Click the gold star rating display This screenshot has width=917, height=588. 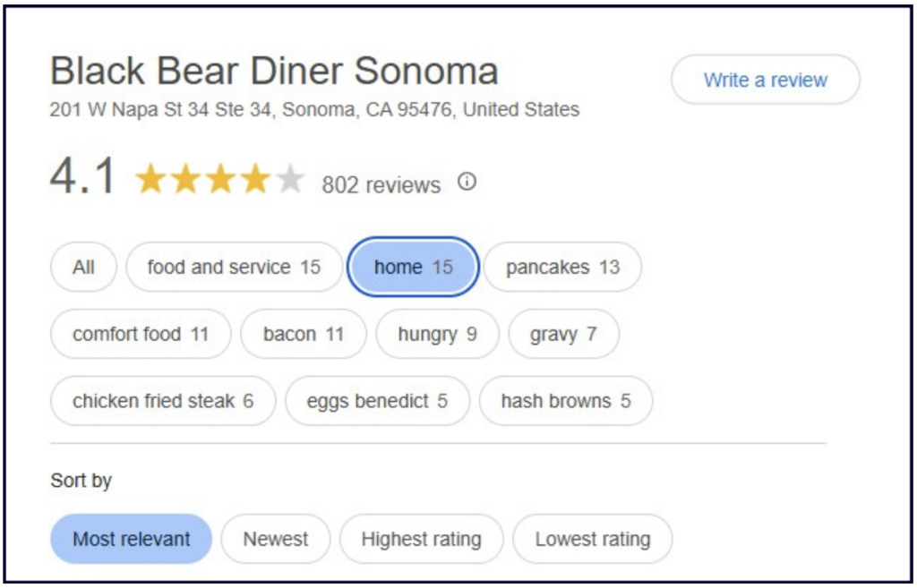click(x=219, y=180)
